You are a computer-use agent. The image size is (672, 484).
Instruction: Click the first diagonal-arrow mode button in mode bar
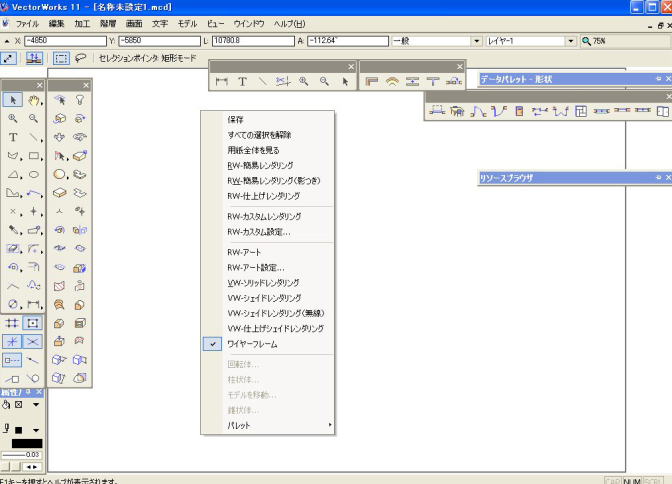(x=9, y=58)
